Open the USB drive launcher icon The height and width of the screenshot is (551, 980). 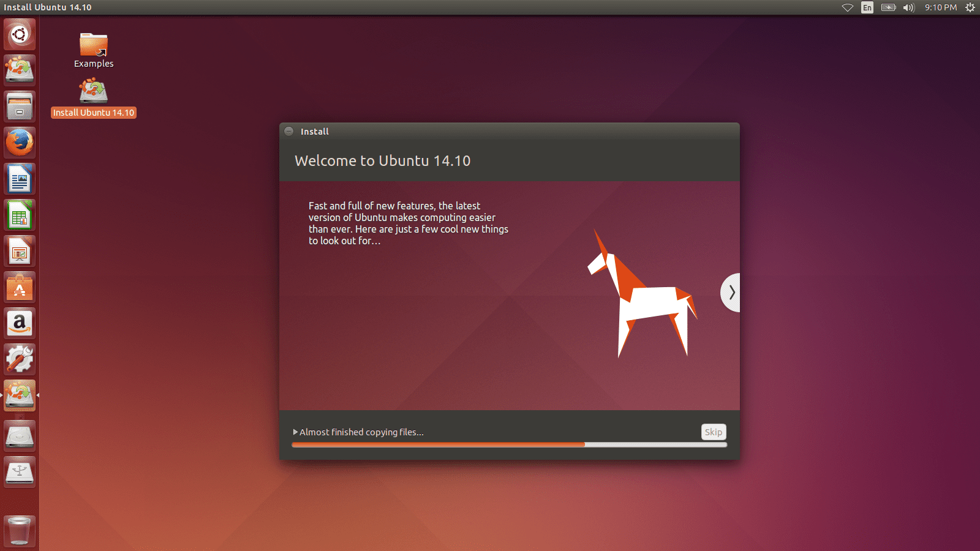(x=20, y=472)
